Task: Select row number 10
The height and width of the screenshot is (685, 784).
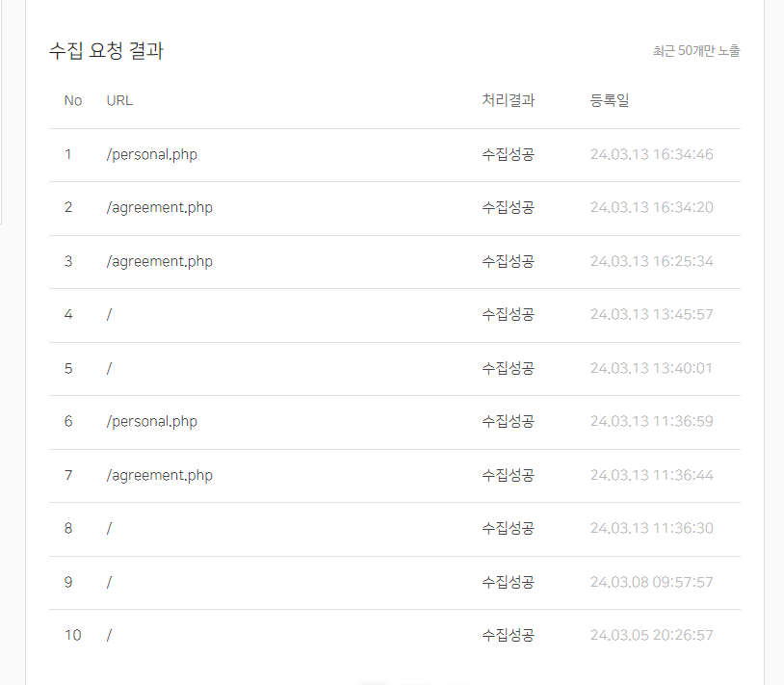Action: point(73,635)
